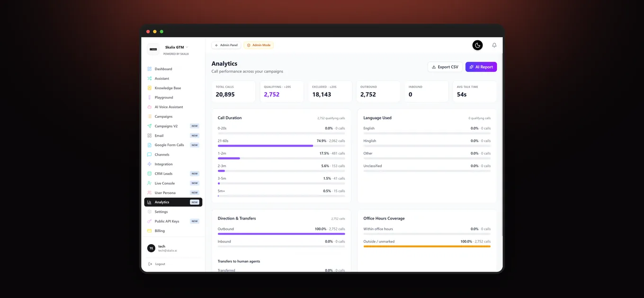Open the Billing menu item
The height and width of the screenshot is (298, 644).
(173, 231)
